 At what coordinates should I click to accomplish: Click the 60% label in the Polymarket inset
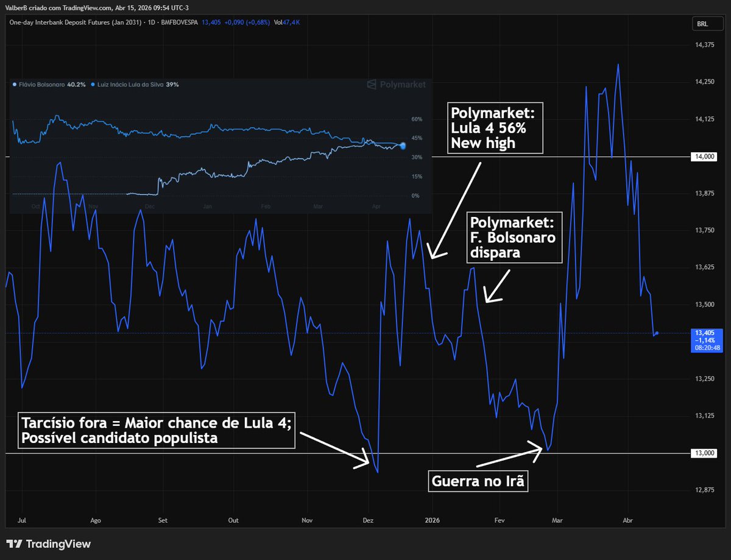pyautogui.click(x=417, y=119)
